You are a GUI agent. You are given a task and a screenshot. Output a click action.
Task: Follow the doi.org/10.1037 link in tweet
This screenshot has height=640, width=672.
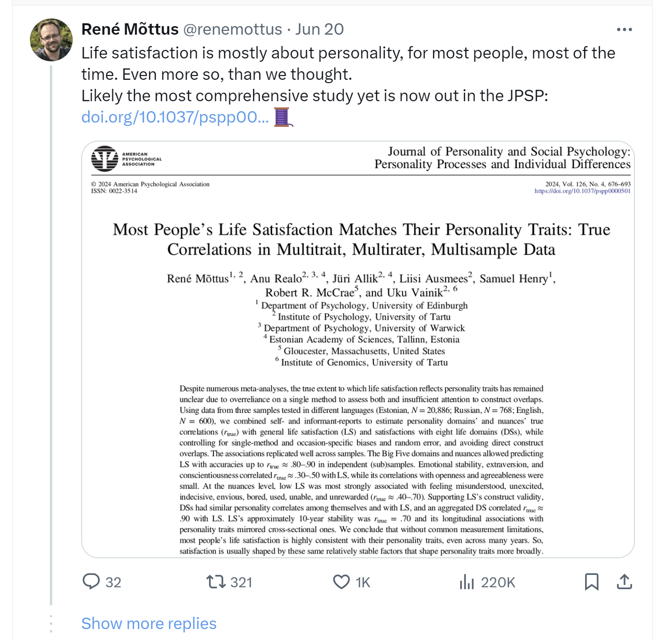(x=175, y=117)
